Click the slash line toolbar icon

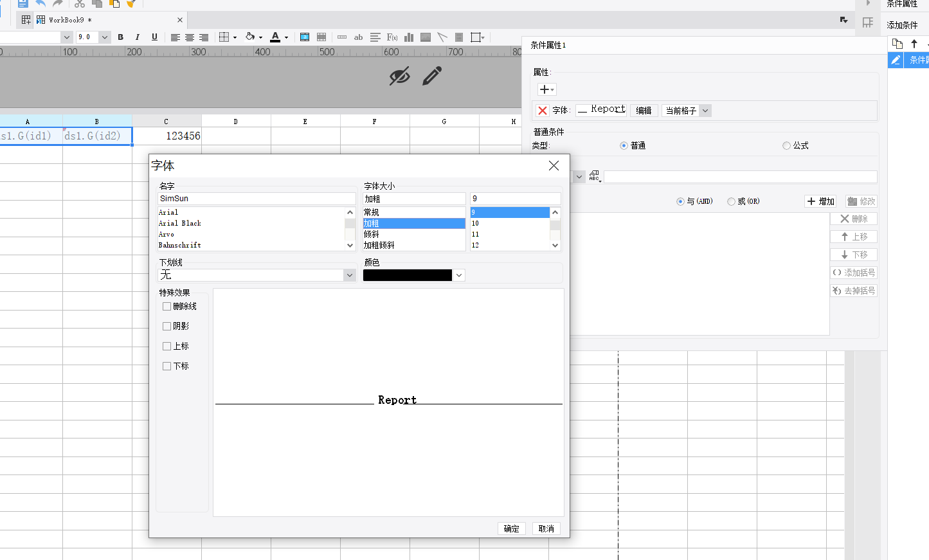pos(442,37)
